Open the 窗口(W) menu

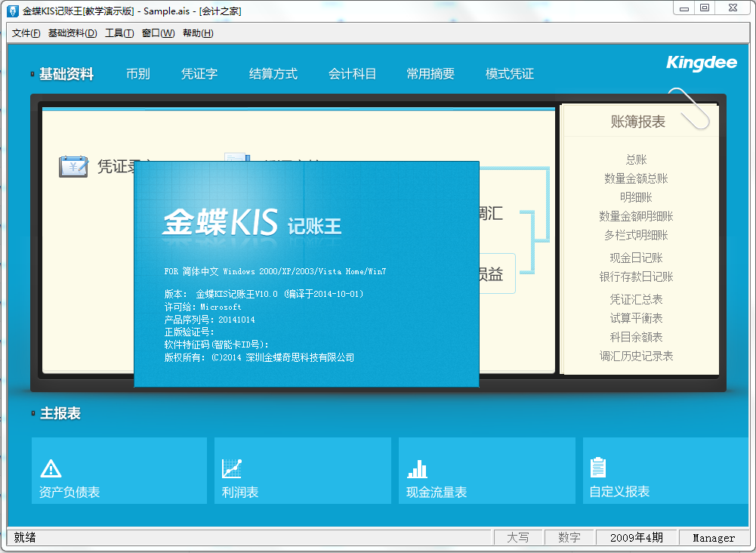point(158,33)
